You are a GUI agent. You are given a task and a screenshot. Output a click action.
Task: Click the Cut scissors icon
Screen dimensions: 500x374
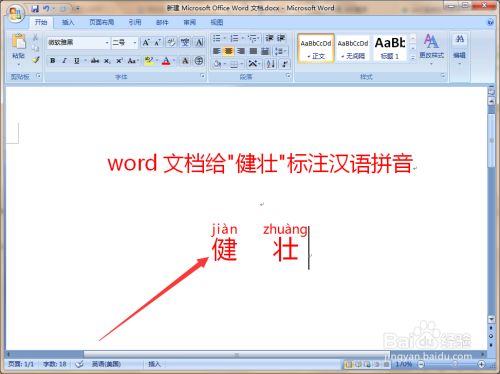[35, 37]
